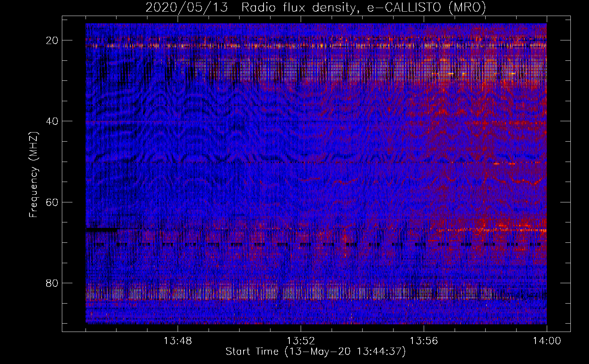Click the 13:48 time tick label
589x364 pixels.
click(x=178, y=341)
